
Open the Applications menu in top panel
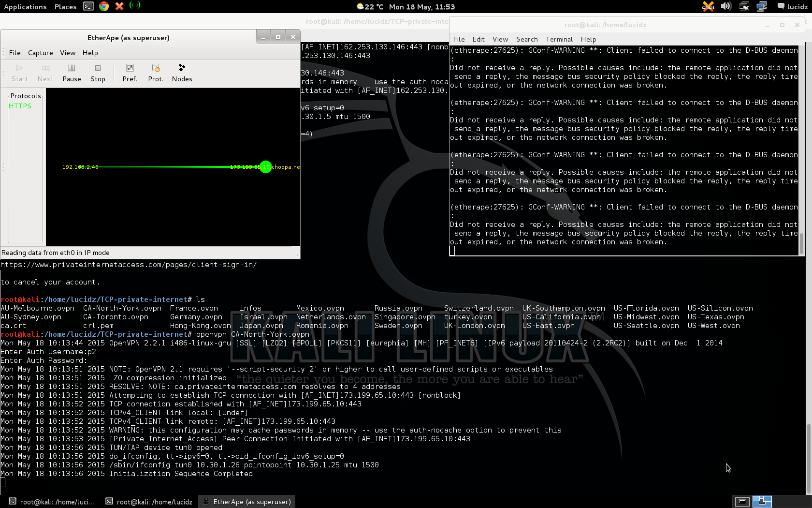click(x=25, y=7)
